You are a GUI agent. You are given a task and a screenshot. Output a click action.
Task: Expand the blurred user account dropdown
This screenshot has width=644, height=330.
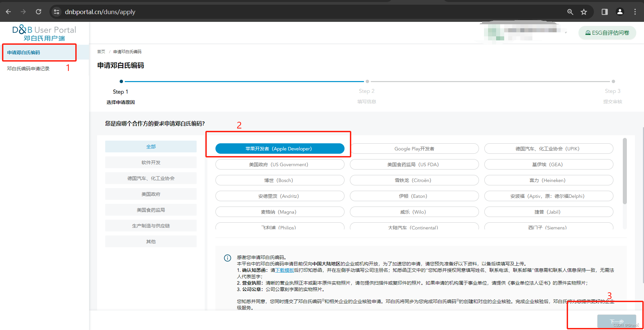tap(566, 33)
